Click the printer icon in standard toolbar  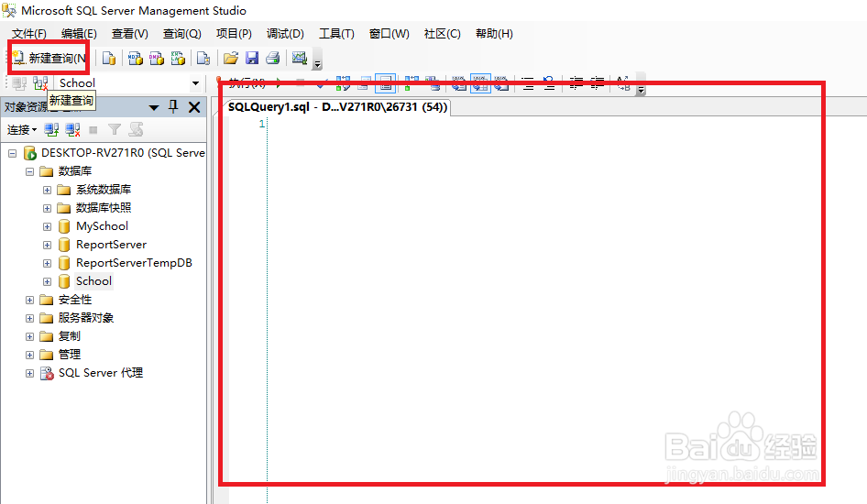coord(273,58)
